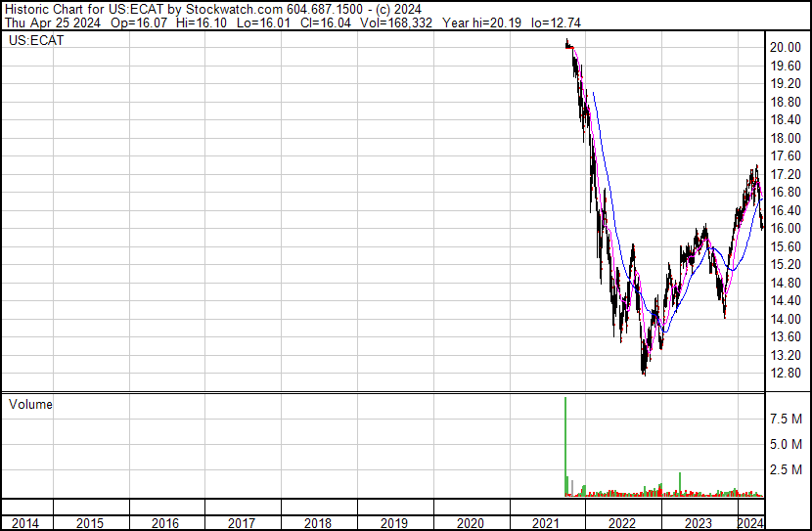
Task: Click the Volume panel label
Action: [x=29, y=404]
